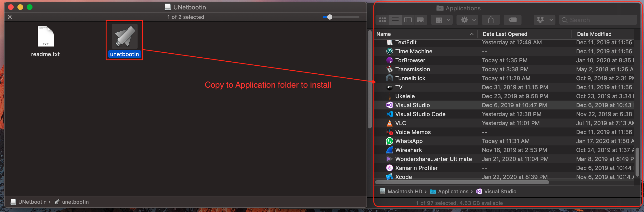Image resolution: width=644 pixels, height=212 pixels.
Task: Adjust the icon size slider in the UNetbootin window
Action: [x=330, y=17]
